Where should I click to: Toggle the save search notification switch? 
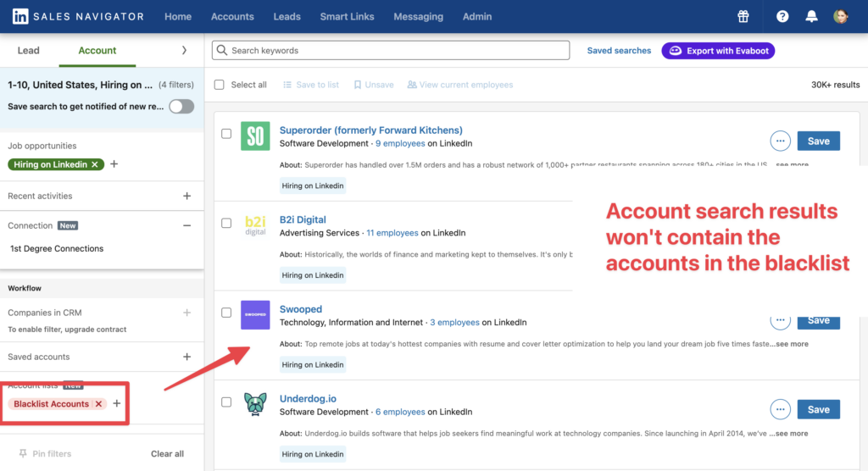[181, 106]
